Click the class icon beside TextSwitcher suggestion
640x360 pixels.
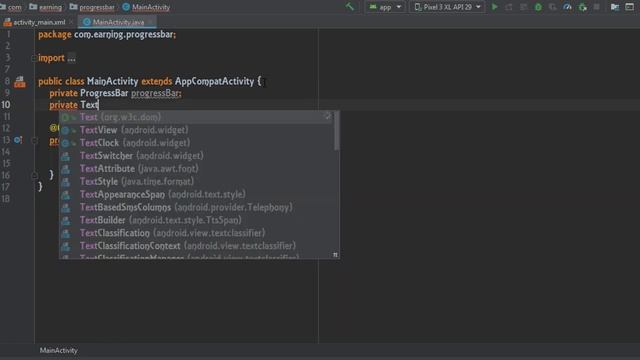click(65, 156)
